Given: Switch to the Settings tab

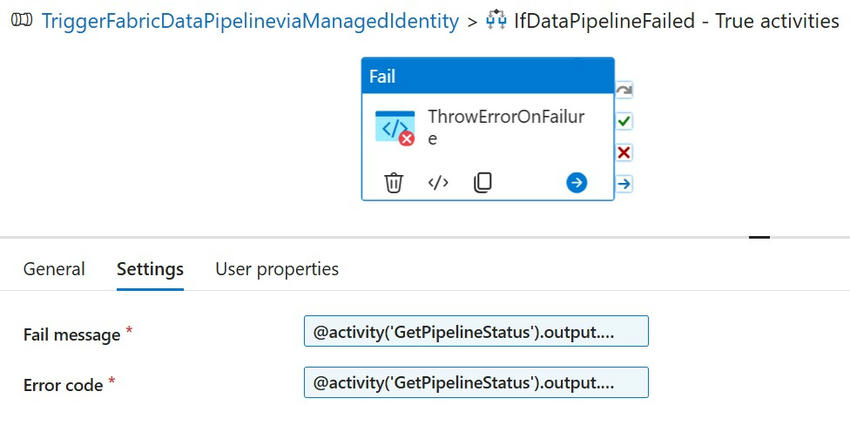Looking at the screenshot, I should pos(150,269).
